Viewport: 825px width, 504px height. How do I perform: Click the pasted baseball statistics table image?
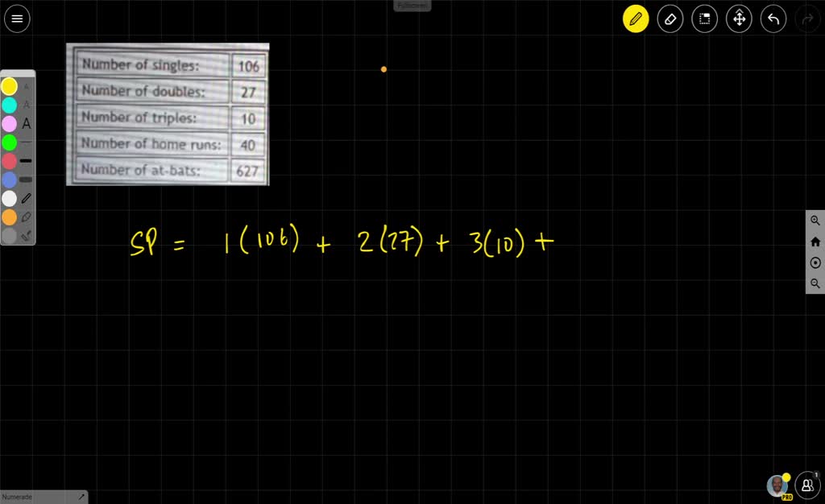click(168, 114)
